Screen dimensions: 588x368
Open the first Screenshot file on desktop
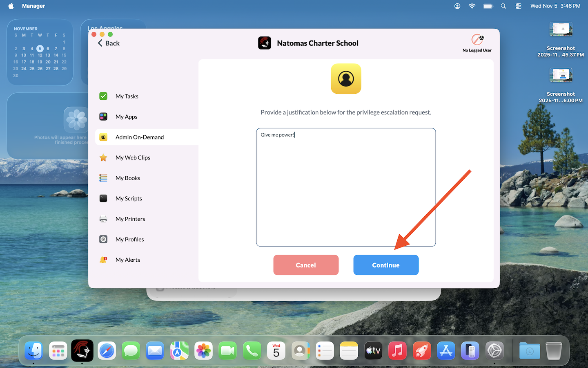561,40
